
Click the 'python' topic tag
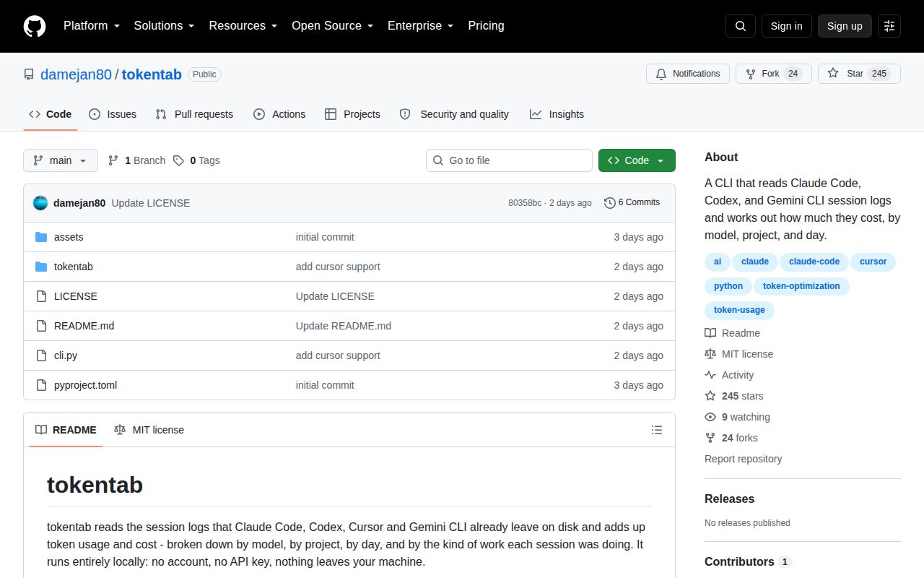(728, 286)
